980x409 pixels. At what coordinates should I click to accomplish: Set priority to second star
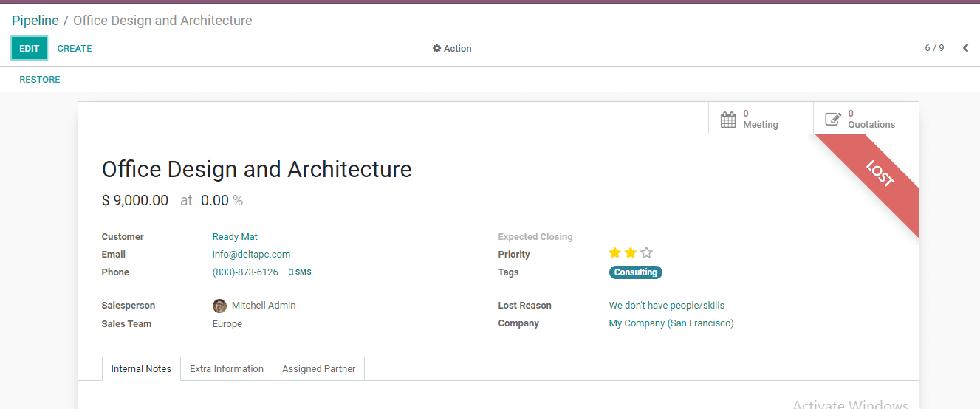(631, 253)
